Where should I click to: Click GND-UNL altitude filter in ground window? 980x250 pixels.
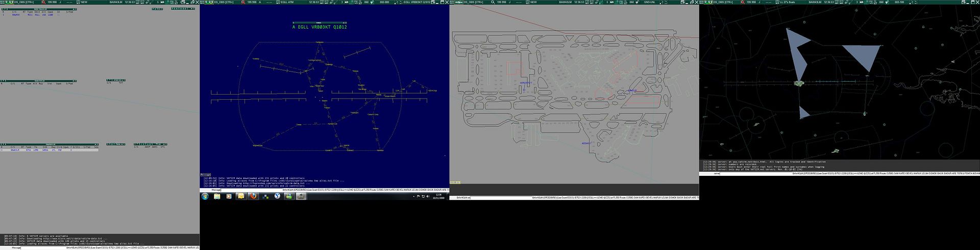coord(649,2)
